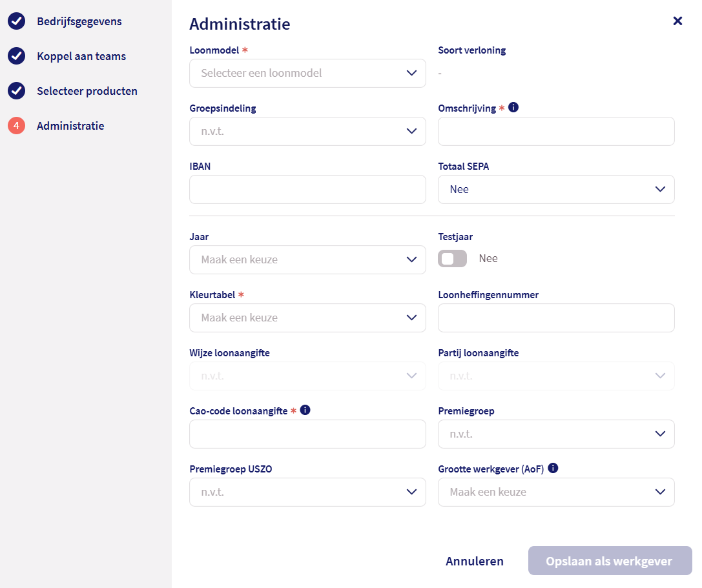Choose a year in the Jaar dropdown

coord(307,259)
